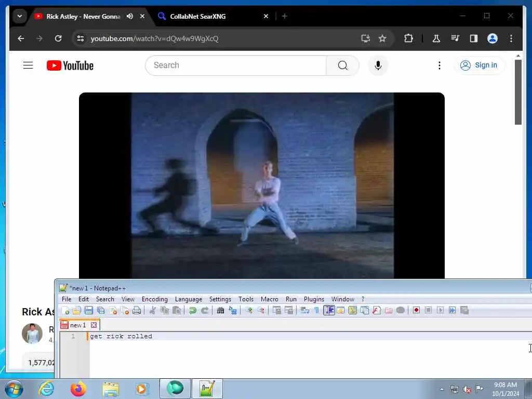Screen dimensions: 532x399
Task: Go back with Chrome's back arrow
Action: click(21, 38)
